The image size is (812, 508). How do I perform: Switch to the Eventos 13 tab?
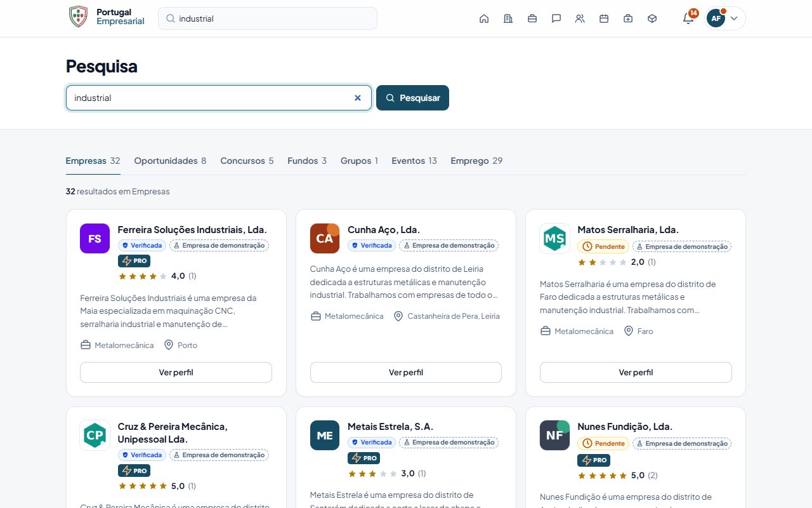click(x=414, y=161)
